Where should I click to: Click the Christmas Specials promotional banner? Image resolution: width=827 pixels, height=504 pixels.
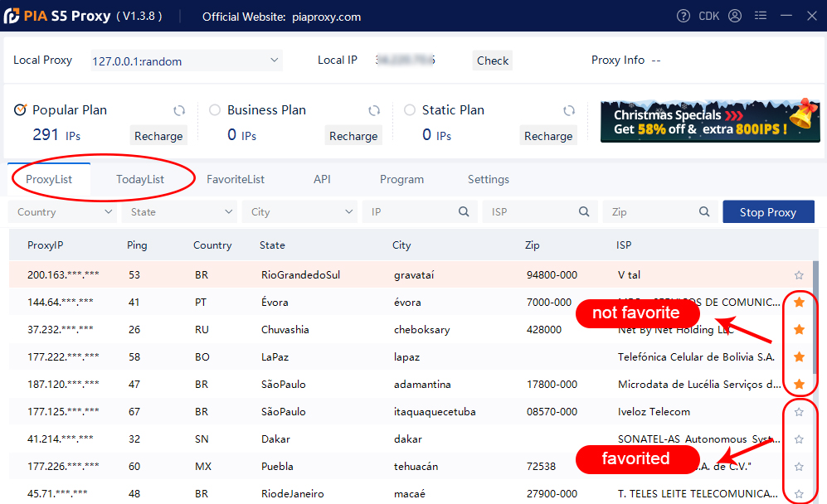pos(710,121)
